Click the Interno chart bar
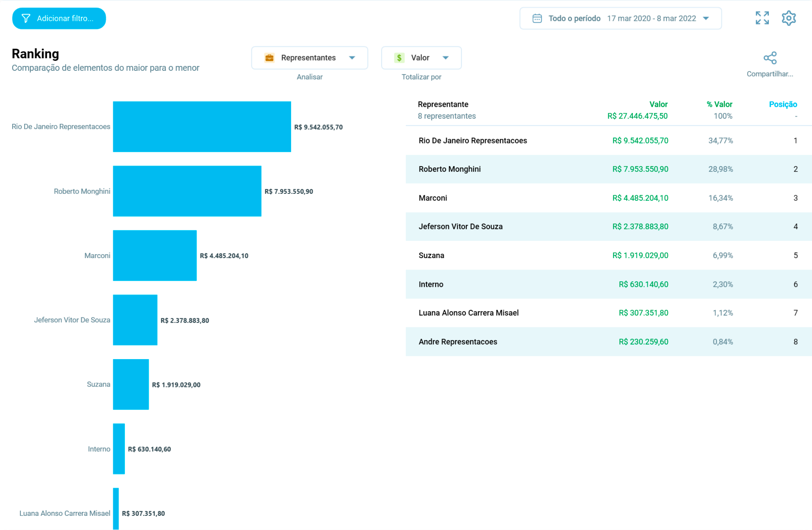Screen dimensions: 812x530 (x=119, y=449)
